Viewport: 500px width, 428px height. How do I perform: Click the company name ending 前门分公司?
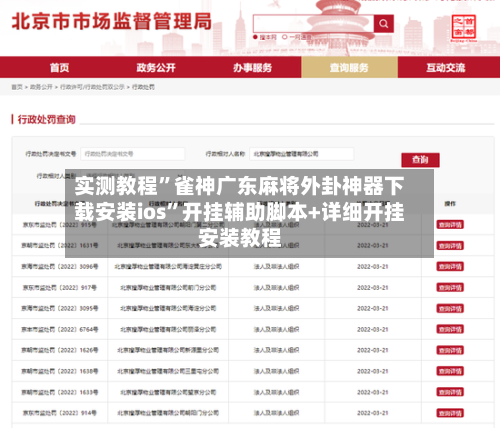[168, 288]
